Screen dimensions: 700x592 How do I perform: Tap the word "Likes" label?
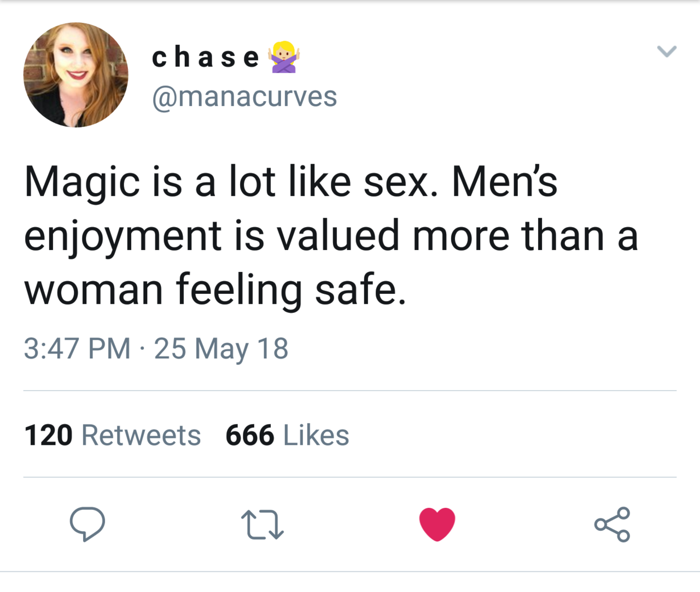(x=316, y=436)
